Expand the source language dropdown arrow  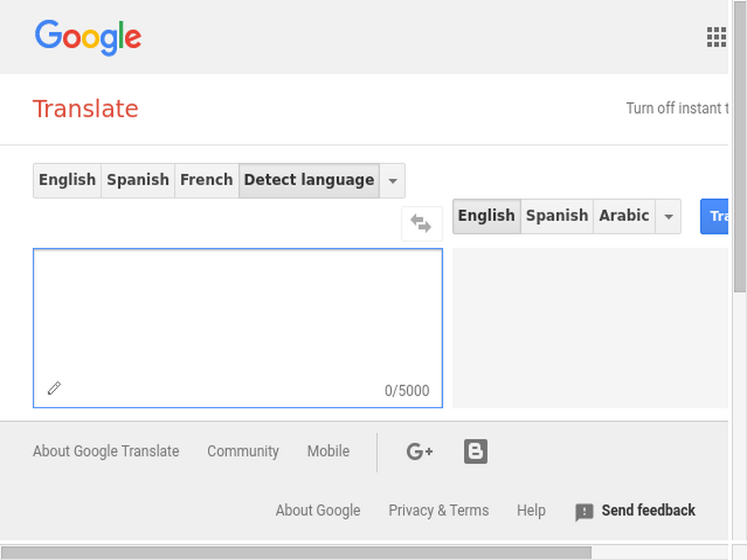[x=392, y=181]
